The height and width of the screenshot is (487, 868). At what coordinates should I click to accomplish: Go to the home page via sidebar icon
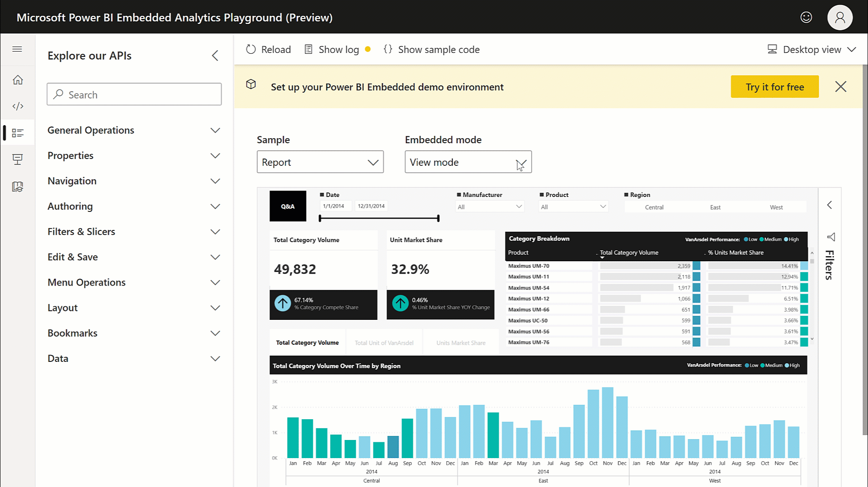(17, 79)
